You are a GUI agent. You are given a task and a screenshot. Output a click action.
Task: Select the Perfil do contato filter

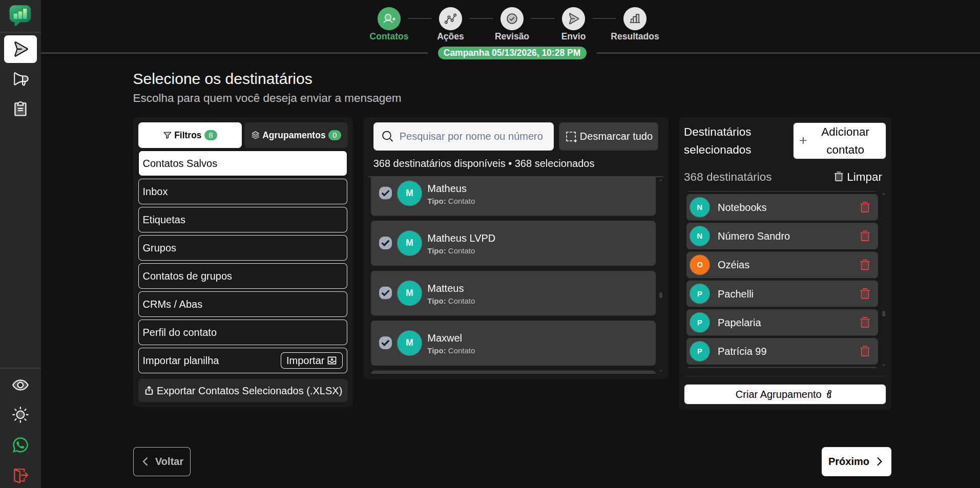coord(243,332)
